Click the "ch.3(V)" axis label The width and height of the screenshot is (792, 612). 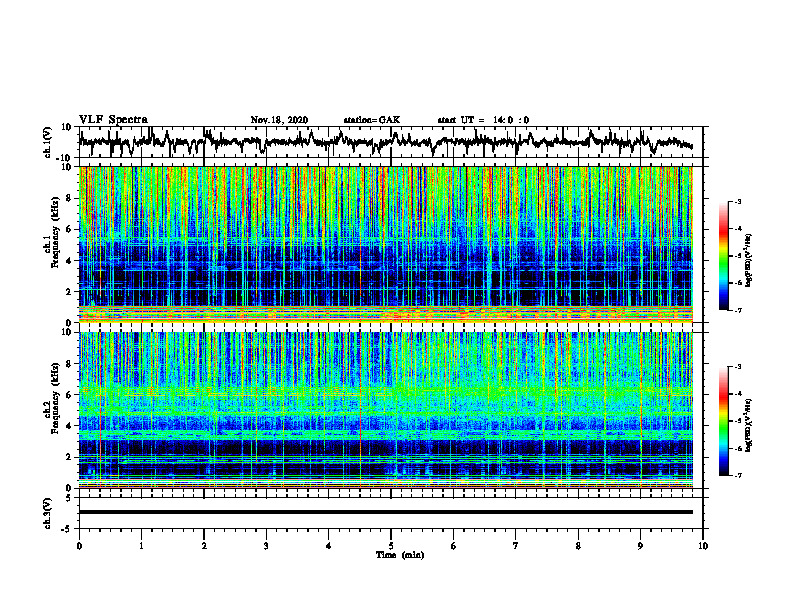(48, 513)
